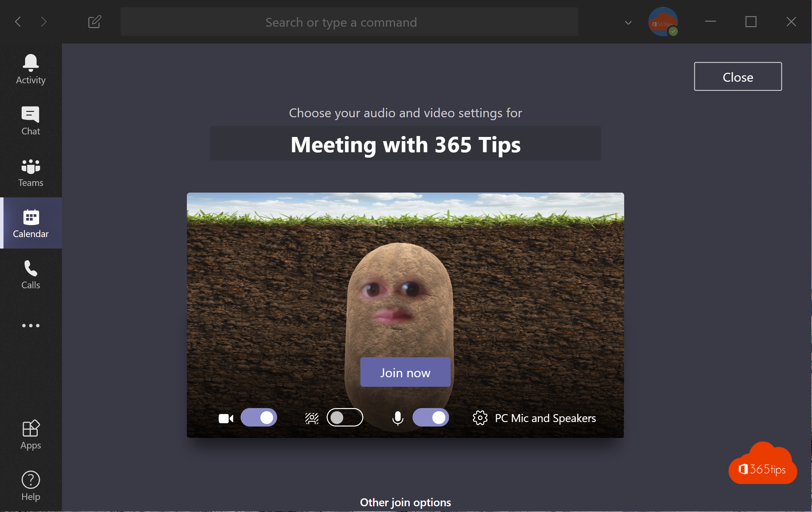812x512 pixels.
Task: Navigate to Teams section
Action: (x=30, y=171)
